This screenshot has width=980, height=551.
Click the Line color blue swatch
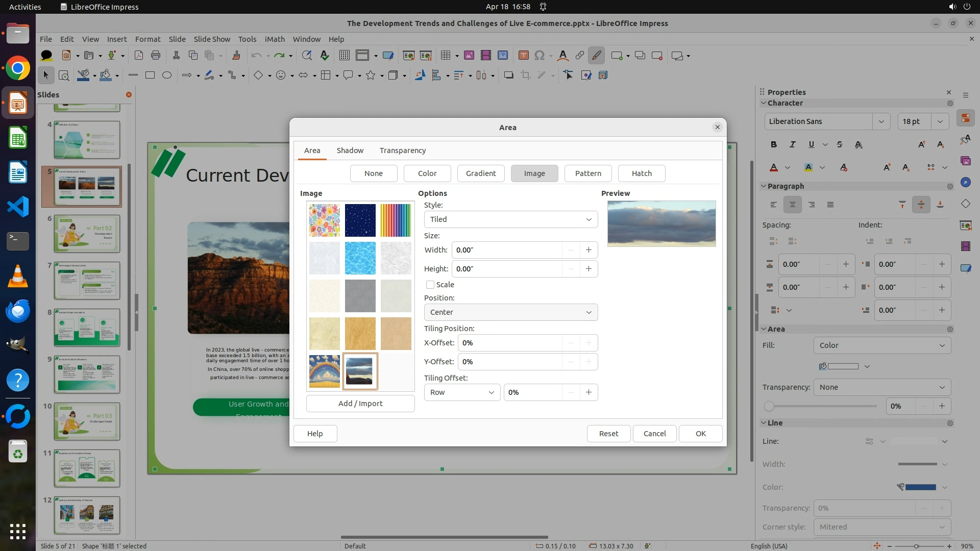[920, 487]
